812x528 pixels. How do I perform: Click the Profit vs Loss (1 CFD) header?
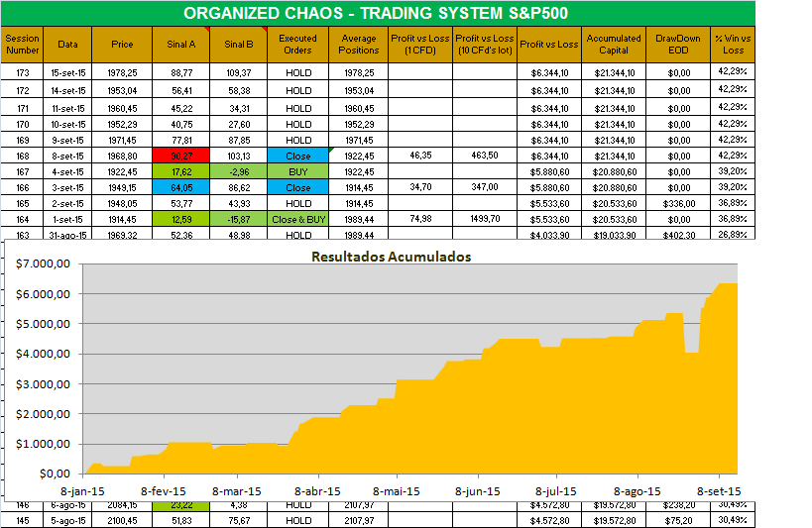tap(420, 45)
